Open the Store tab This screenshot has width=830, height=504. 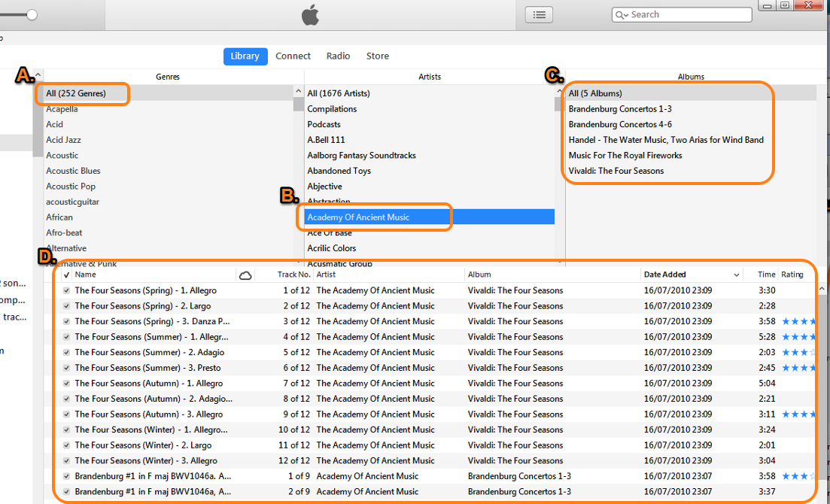pyautogui.click(x=378, y=56)
